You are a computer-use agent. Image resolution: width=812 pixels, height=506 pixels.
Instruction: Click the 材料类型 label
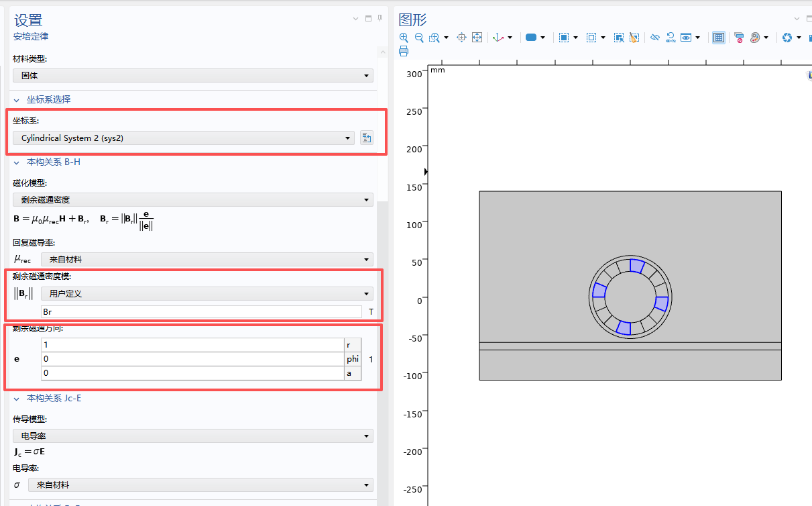pyautogui.click(x=30, y=59)
